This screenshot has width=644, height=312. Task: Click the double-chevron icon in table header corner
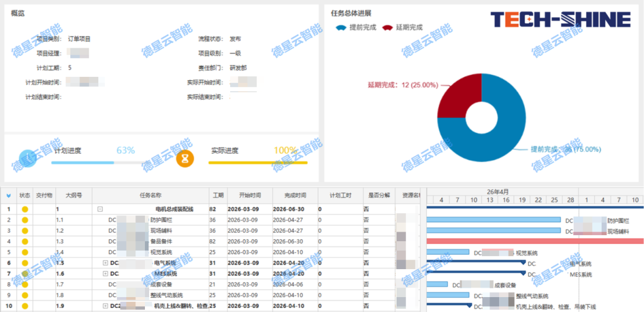point(8,195)
